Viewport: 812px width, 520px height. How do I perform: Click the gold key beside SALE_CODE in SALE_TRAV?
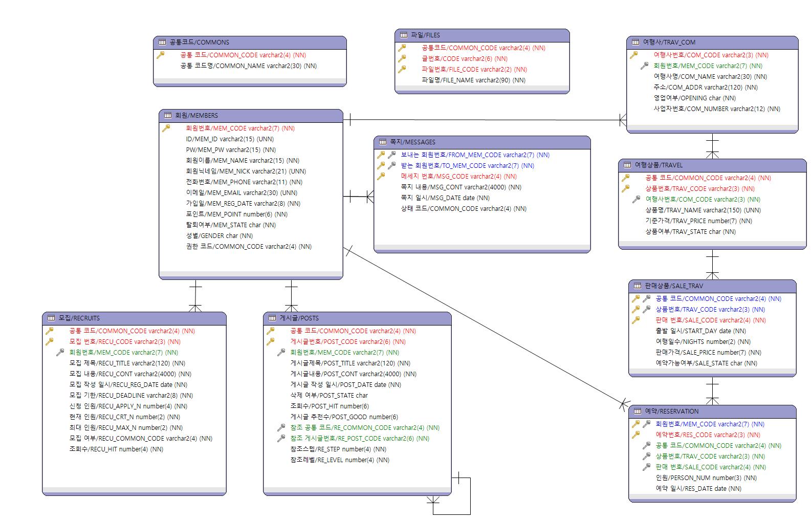pos(636,320)
